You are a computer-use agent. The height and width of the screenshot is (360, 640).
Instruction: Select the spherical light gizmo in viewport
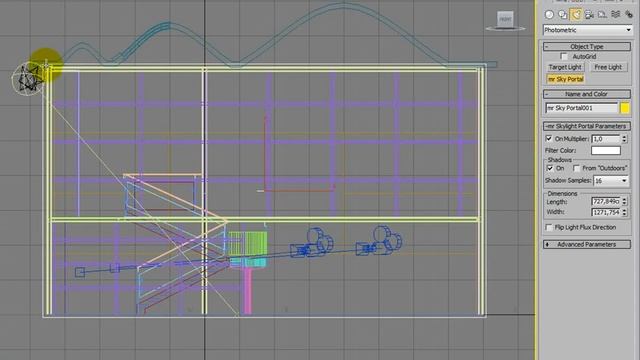click(x=27, y=79)
